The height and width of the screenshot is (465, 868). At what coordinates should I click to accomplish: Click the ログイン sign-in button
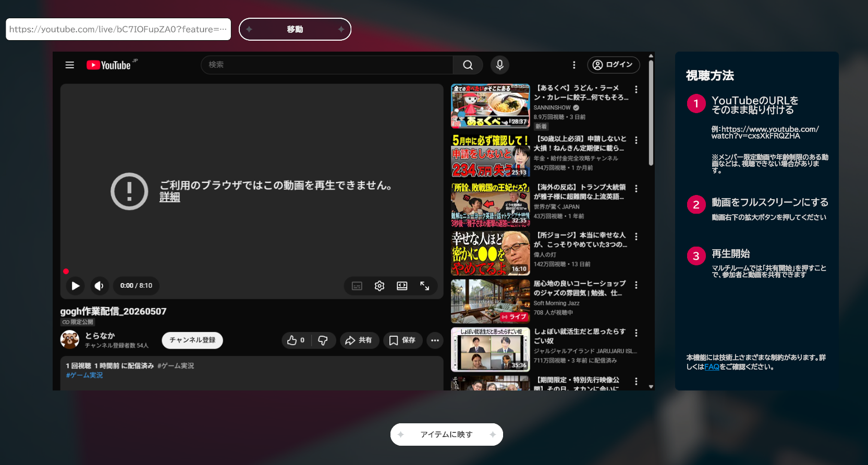[x=614, y=65]
